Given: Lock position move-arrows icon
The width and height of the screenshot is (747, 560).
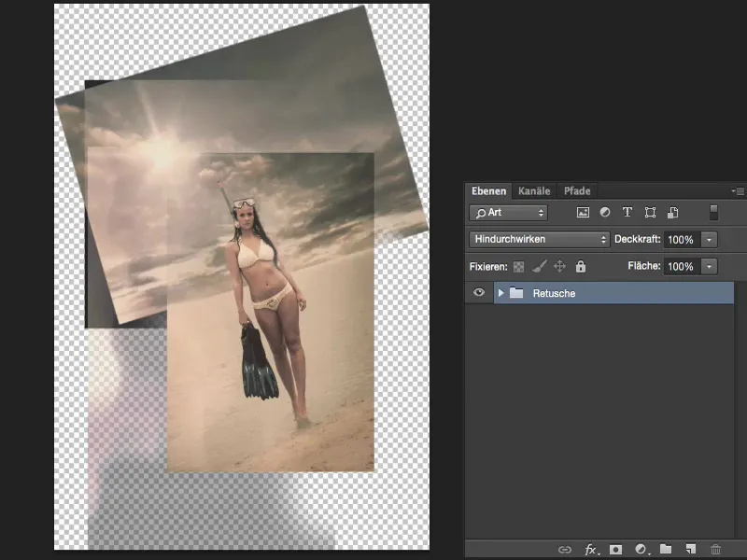Looking at the screenshot, I should [x=559, y=266].
